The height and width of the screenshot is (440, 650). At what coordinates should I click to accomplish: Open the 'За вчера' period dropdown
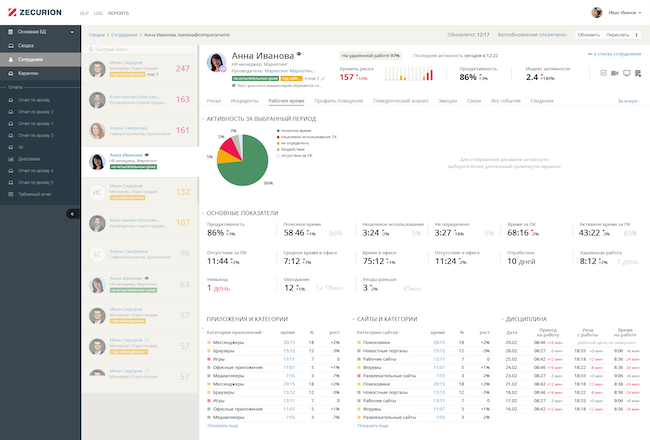628,101
